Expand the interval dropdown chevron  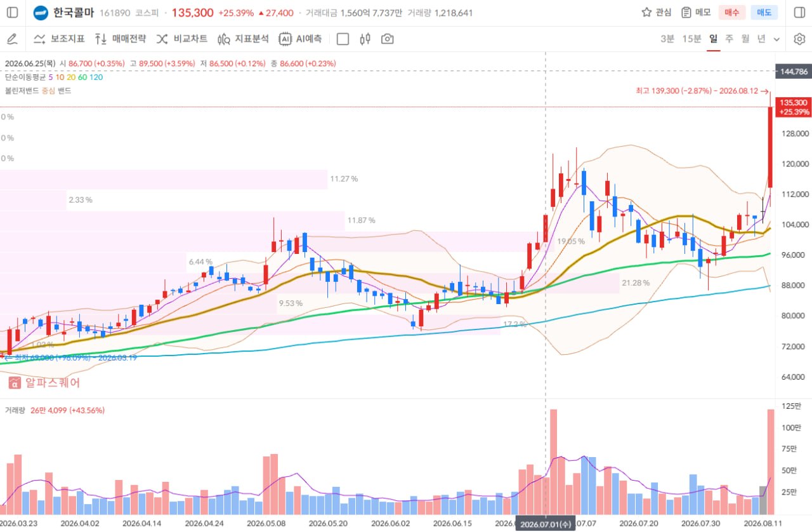click(x=776, y=39)
